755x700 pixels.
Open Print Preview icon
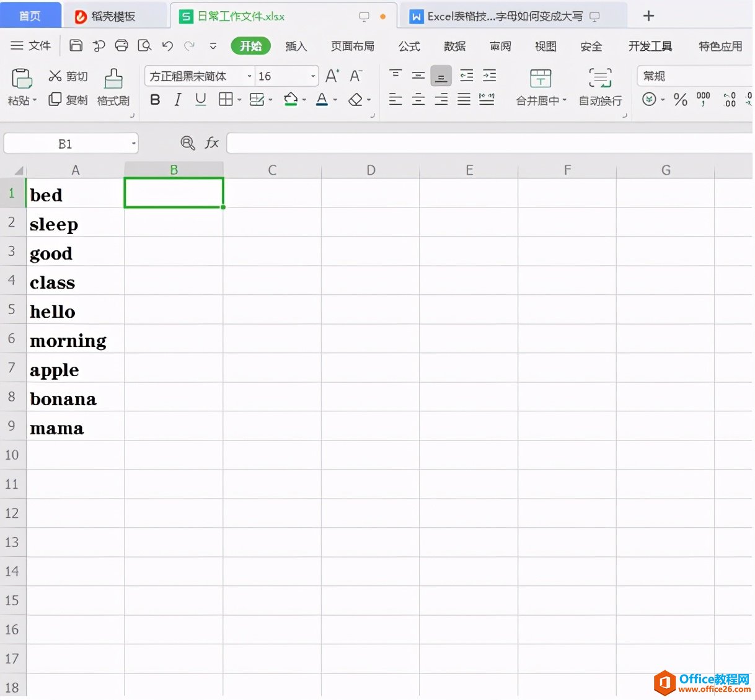[x=144, y=45]
